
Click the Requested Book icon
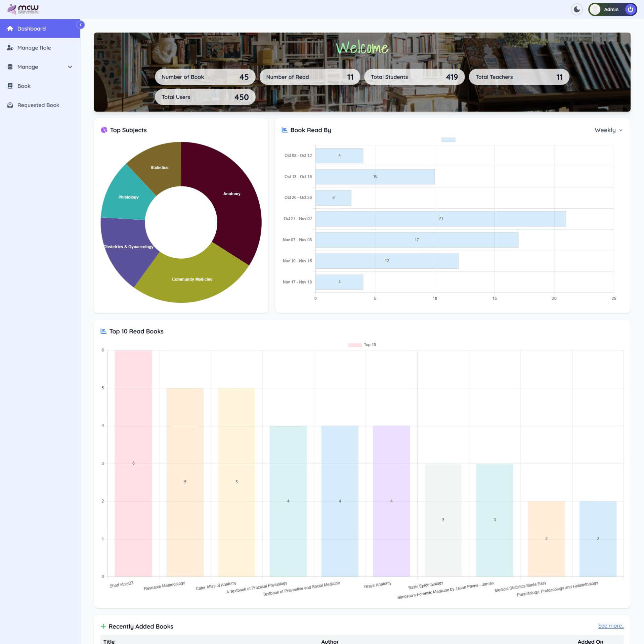[10, 105]
